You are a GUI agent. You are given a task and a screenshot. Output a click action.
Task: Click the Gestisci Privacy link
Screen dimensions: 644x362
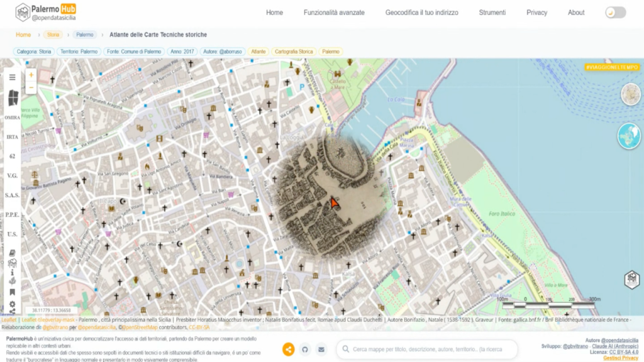(621, 358)
